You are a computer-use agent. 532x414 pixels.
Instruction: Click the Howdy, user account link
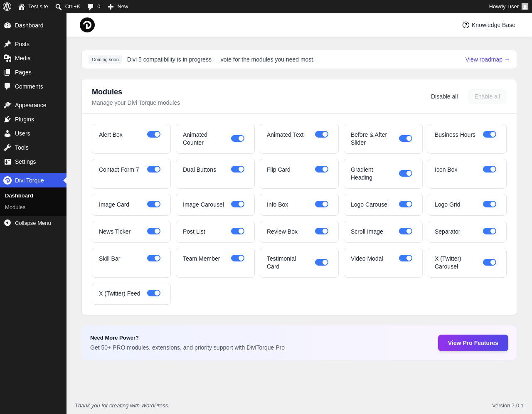click(508, 7)
